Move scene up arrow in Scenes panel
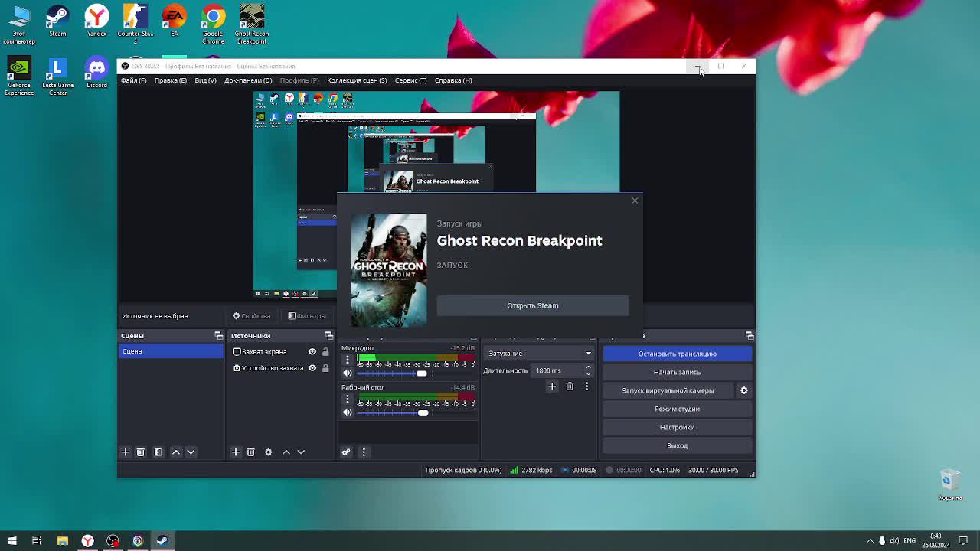Screen dimensions: 980x551 click(176, 452)
